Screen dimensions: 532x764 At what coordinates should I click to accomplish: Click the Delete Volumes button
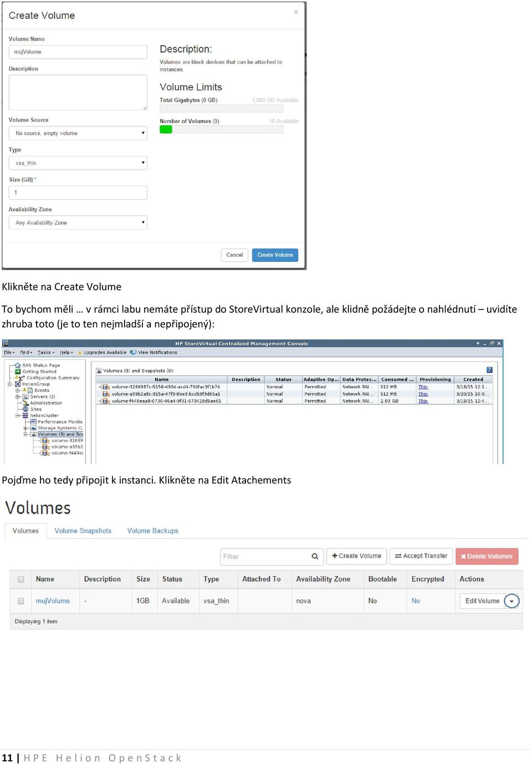click(x=487, y=556)
